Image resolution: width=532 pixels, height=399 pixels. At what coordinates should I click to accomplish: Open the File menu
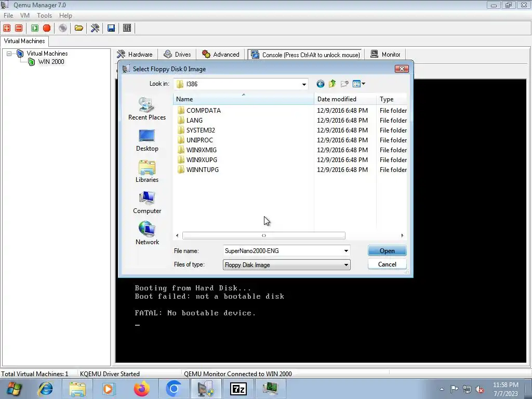tap(8, 16)
